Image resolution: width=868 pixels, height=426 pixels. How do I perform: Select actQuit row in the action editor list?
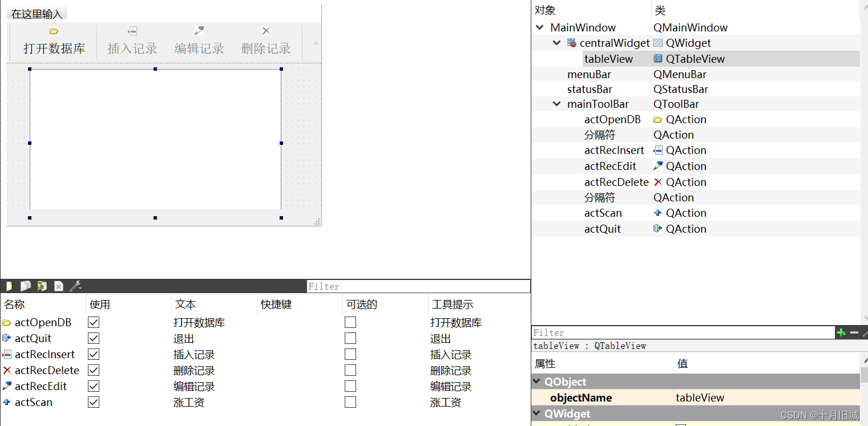coord(265,338)
